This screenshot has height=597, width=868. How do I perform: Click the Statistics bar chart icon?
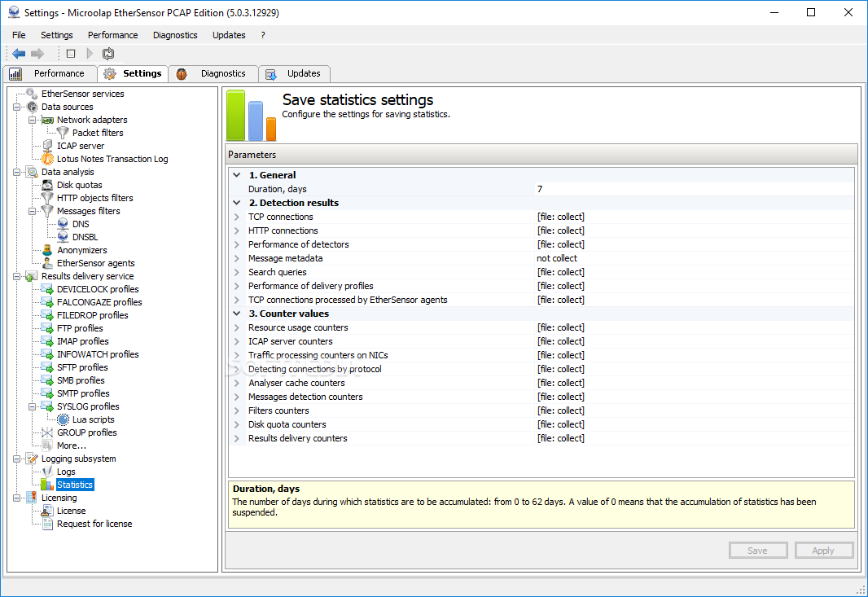pyautogui.click(x=47, y=485)
